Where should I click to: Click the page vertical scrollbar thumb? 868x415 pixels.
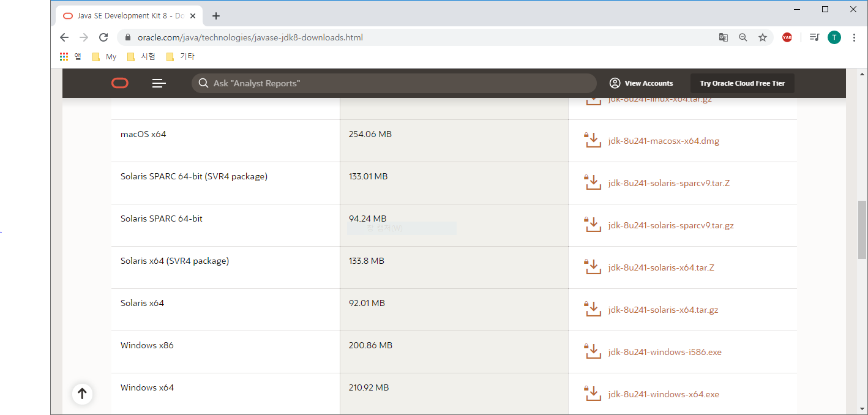point(862,230)
